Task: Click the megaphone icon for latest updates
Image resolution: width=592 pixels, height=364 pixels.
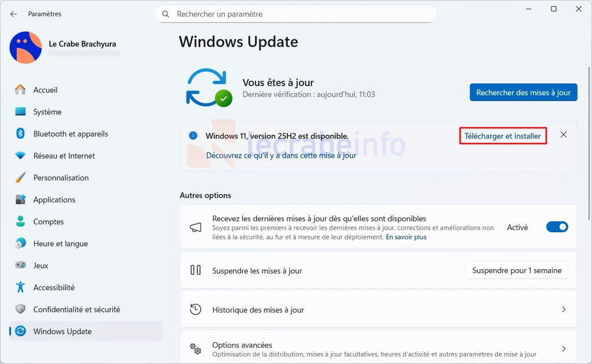Action: [x=195, y=227]
